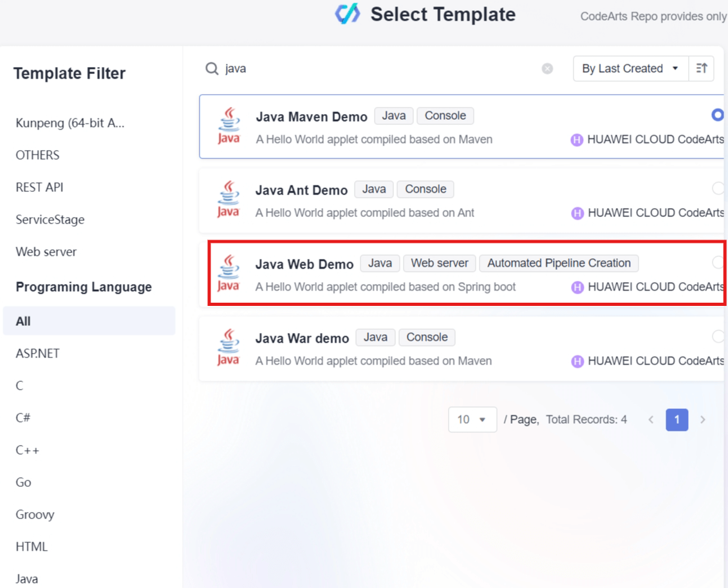Clear the java search text
This screenshot has width=728, height=588.
click(547, 68)
